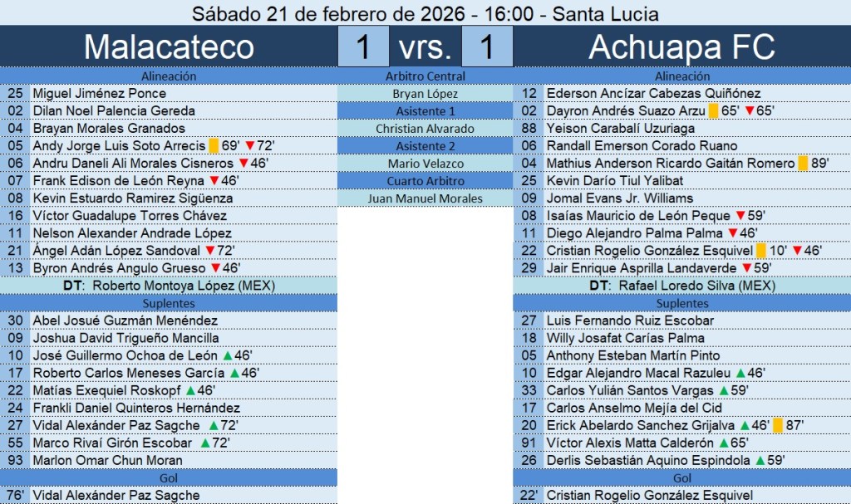The image size is (851, 504).
Task: Click the yellow card next to Dayron Suazo Arzu
Action: click(x=713, y=111)
